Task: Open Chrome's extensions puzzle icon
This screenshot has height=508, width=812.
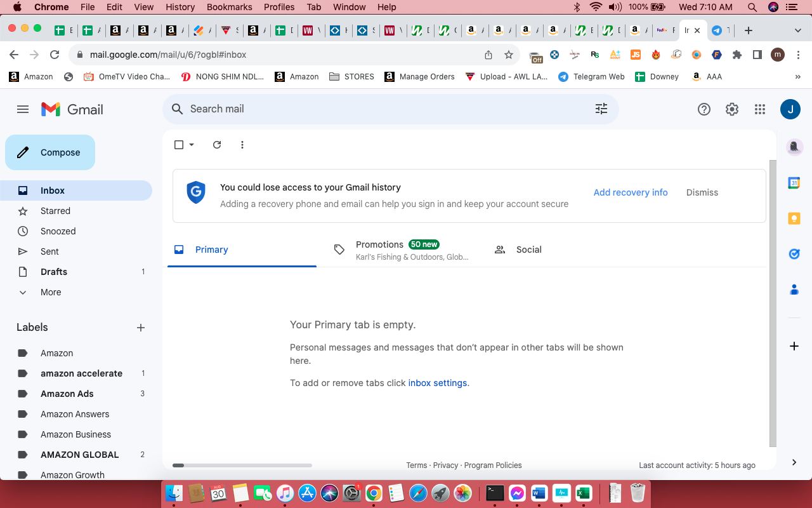Action: point(737,55)
